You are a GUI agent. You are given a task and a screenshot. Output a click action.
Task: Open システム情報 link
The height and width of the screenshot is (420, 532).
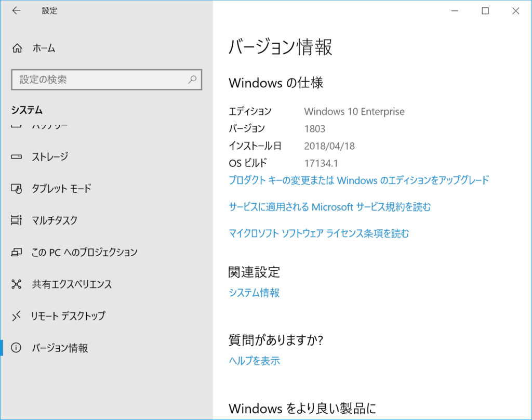click(254, 293)
